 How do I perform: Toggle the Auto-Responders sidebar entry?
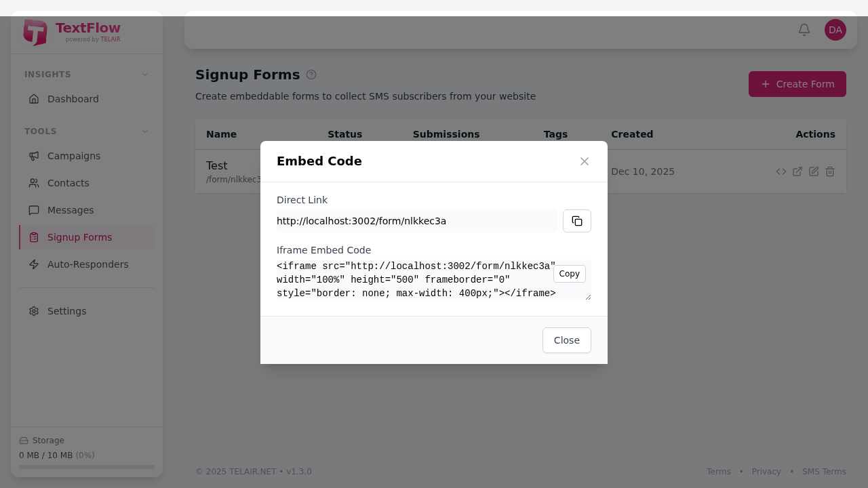click(88, 264)
